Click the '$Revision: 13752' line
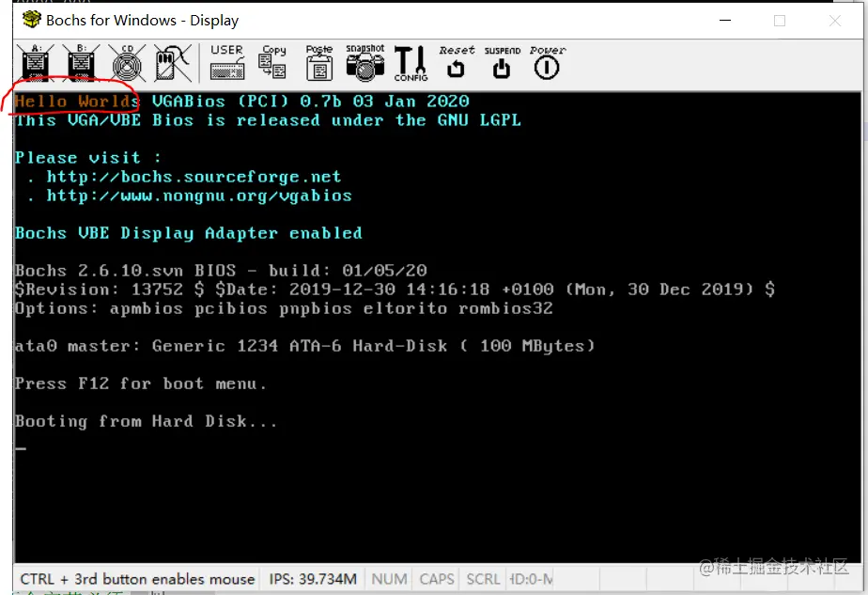This screenshot has height=595, width=868. point(395,290)
